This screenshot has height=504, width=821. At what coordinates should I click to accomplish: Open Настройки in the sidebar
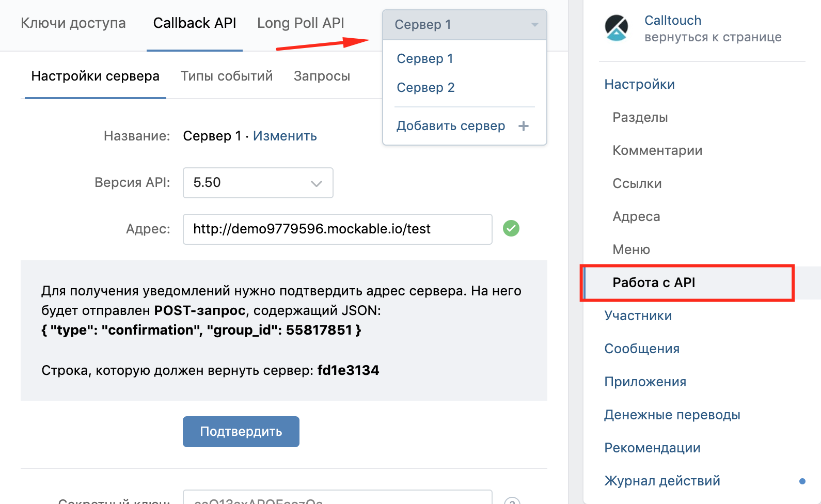pos(639,85)
